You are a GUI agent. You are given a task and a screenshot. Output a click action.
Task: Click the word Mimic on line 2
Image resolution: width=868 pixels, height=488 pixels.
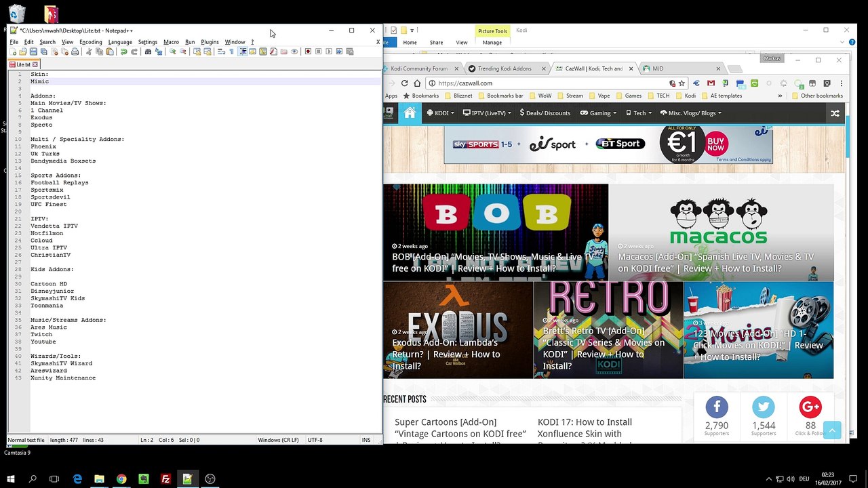click(x=39, y=81)
